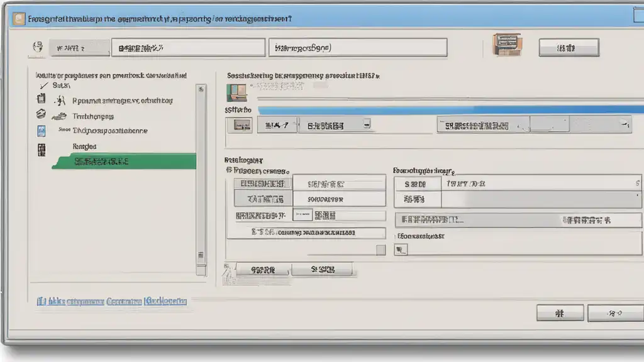Click the clipboard icon in the sidebar

(41, 99)
